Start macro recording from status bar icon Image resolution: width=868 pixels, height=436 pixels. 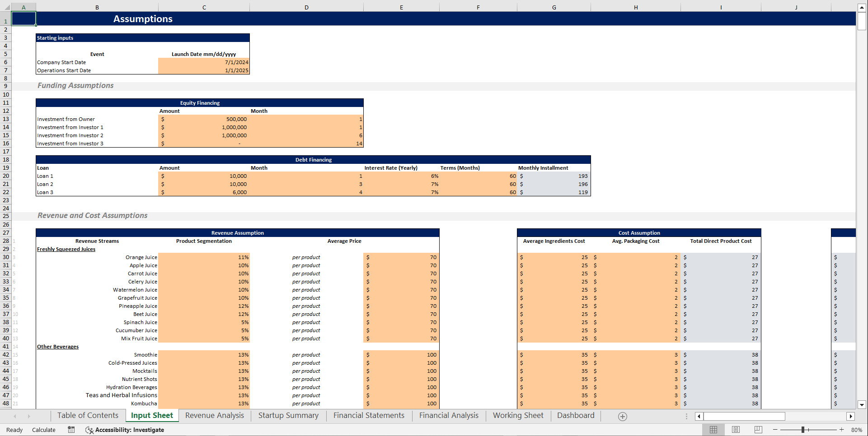pos(71,430)
